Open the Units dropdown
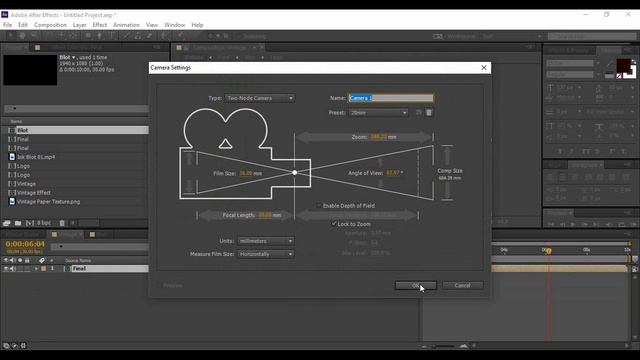This screenshot has width=640, height=360. 265,241
